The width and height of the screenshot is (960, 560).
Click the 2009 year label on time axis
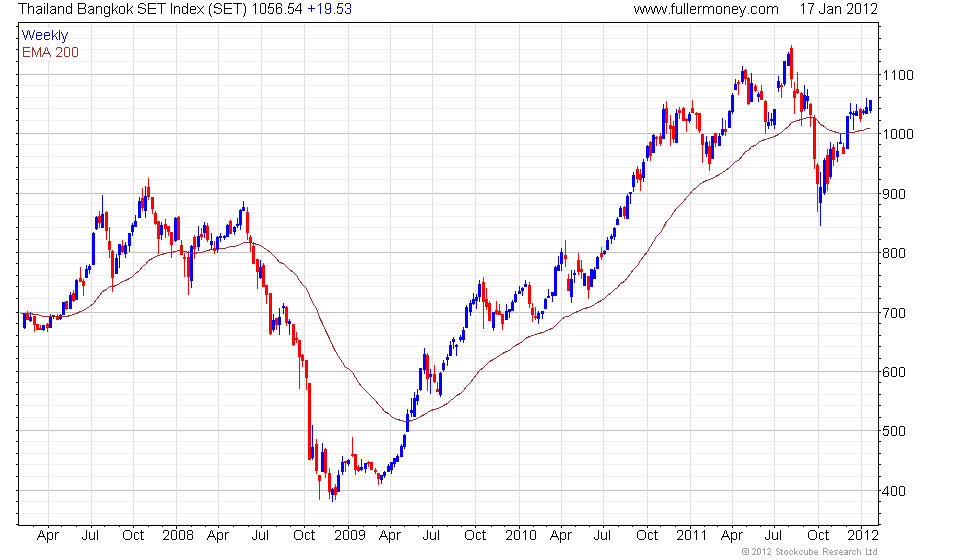click(350, 536)
